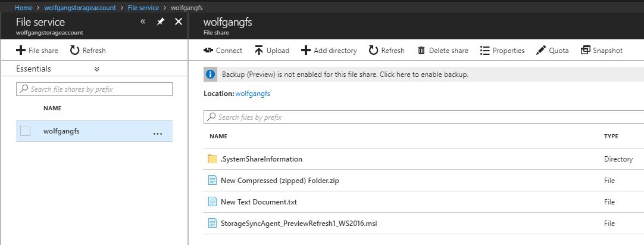Collapse the File service blade with double chevron
Screen dimensions: 644x245
click(x=143, y=21)
